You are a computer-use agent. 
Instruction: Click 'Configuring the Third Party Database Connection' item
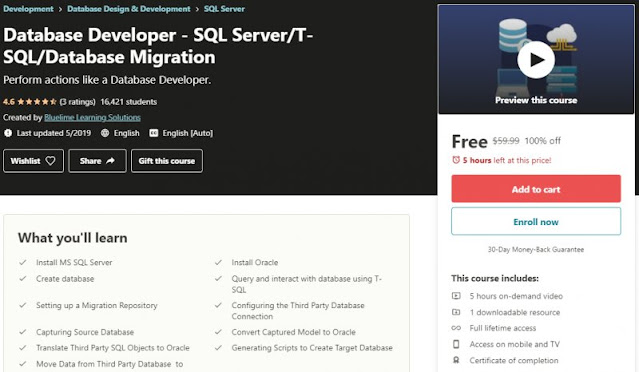click(298, 310)
